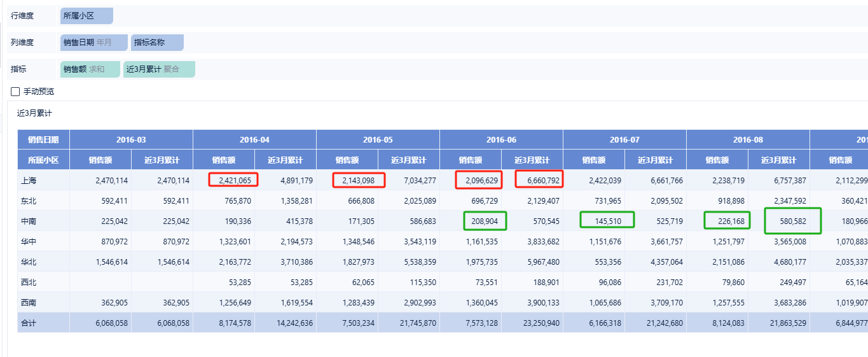Click the red-boxed cell 2,421,065

pyautogui.click(x=233, y=180)
